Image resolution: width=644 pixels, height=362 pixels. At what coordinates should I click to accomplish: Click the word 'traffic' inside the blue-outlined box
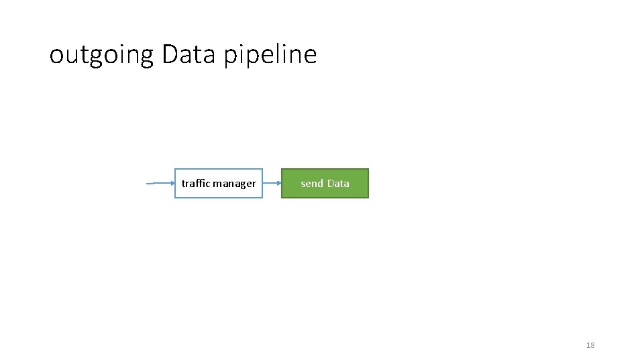click(196, 183)
